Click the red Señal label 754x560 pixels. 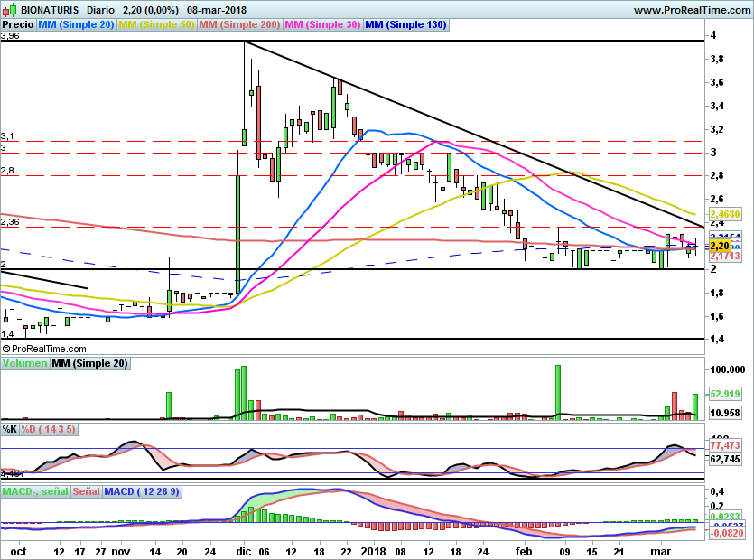(86, 491)
